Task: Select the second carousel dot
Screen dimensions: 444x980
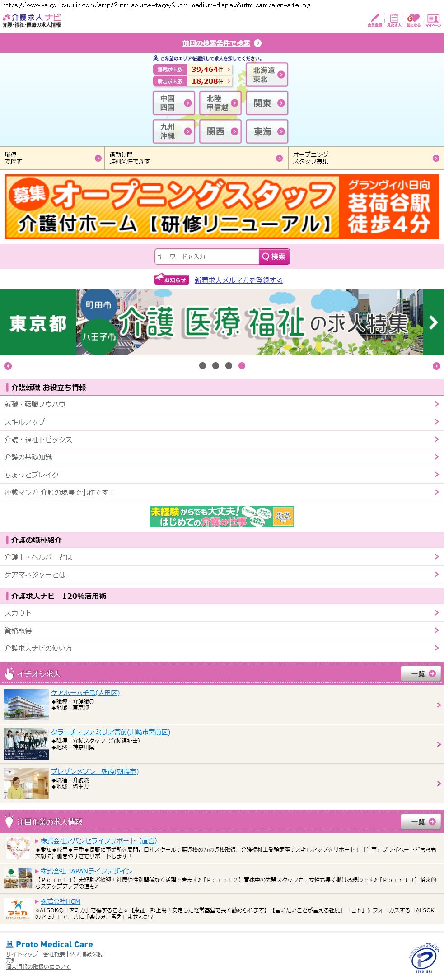Action: (x=215, y=366)
